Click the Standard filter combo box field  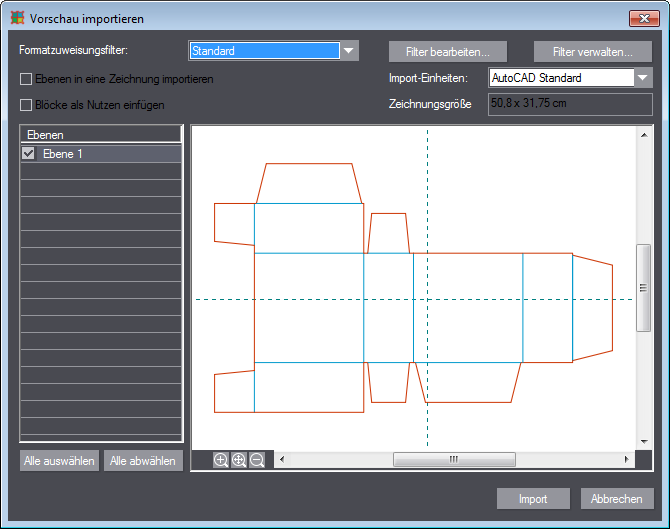tap(264, 51)
